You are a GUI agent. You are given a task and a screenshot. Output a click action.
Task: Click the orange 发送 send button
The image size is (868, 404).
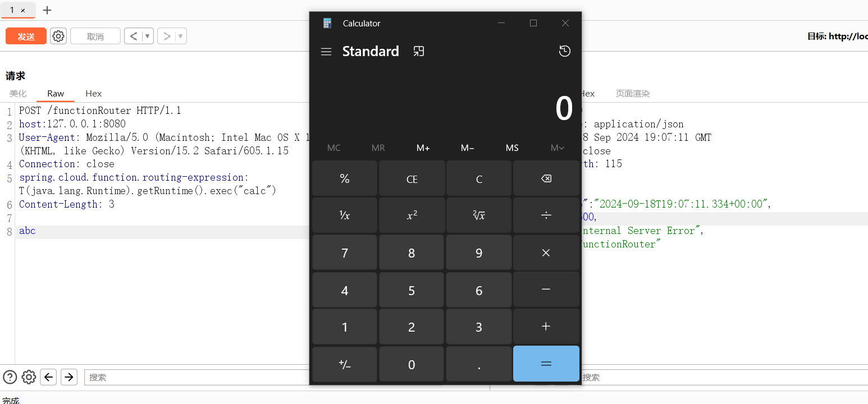click(x=26, y=36)
